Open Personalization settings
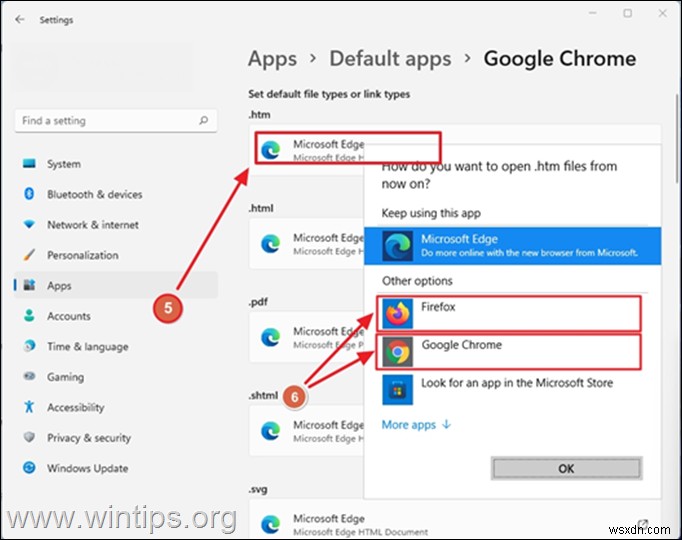This screenshot has width=682, height=540. pyautogui.click(x=116, y=255)
